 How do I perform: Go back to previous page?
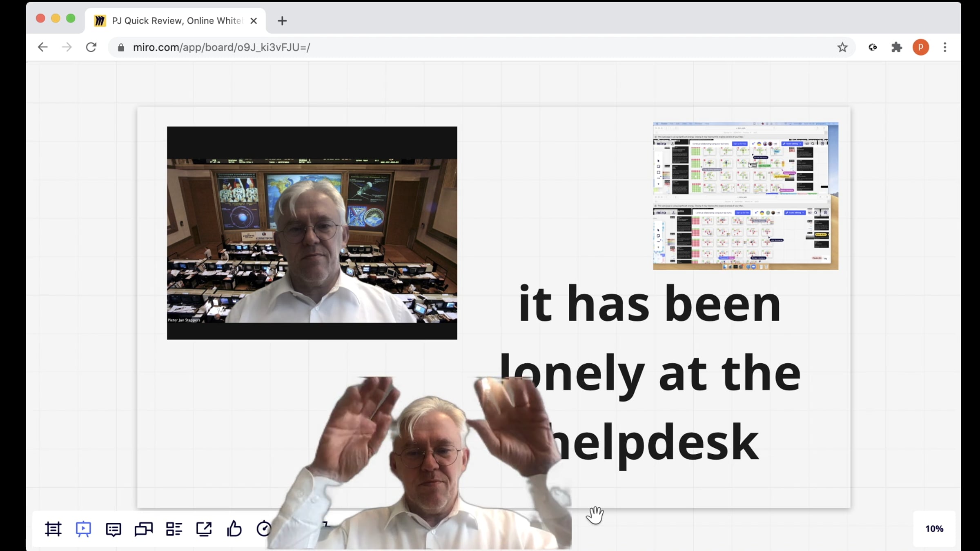point(42,47)
